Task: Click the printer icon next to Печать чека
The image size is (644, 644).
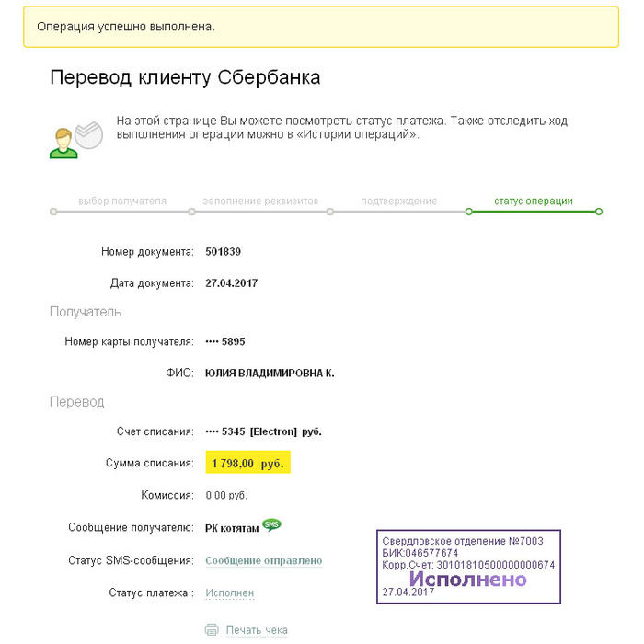Action: point(212,630)
